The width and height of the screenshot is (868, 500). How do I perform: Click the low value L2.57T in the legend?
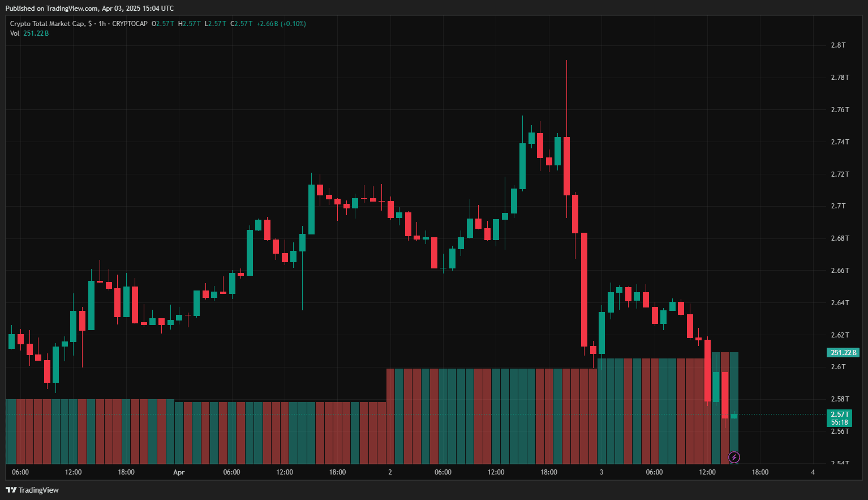click(216, 24)
